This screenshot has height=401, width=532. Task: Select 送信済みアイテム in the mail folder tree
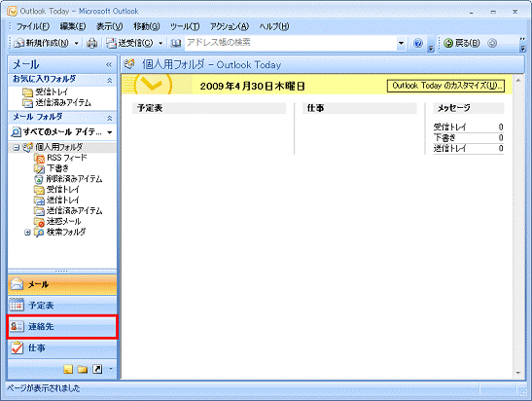(74, 210)
